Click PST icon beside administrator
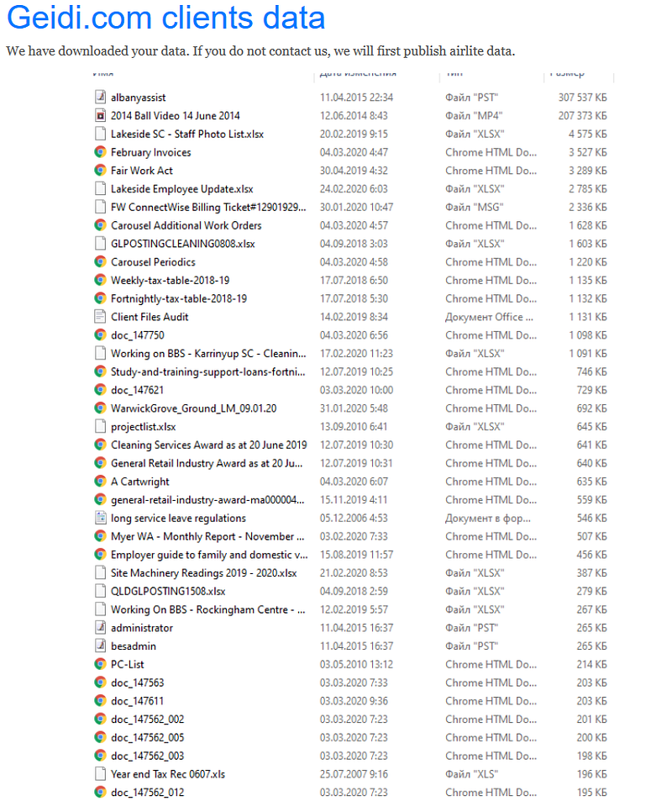 [101, 627]
